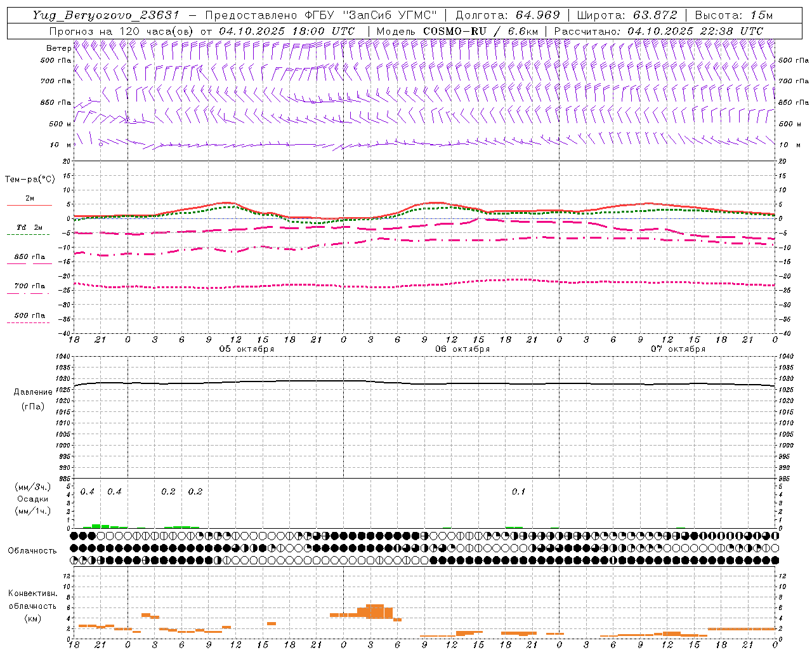The height and width of the screenshot is (650, 812).
Task: Click the provider text ФГБУ "ЗапСиб УГМС"
Action: 371,15
